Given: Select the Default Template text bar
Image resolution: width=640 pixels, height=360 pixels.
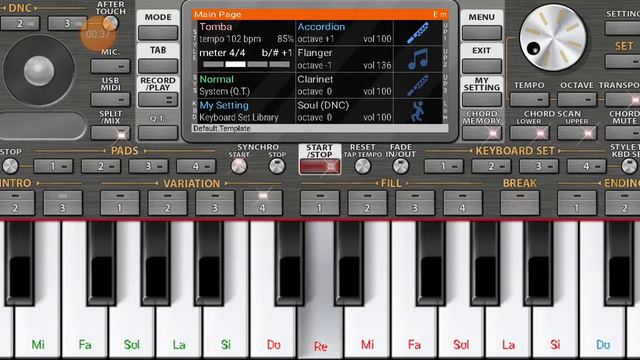Looking at the screenshot, I should [x=320, y=129].
